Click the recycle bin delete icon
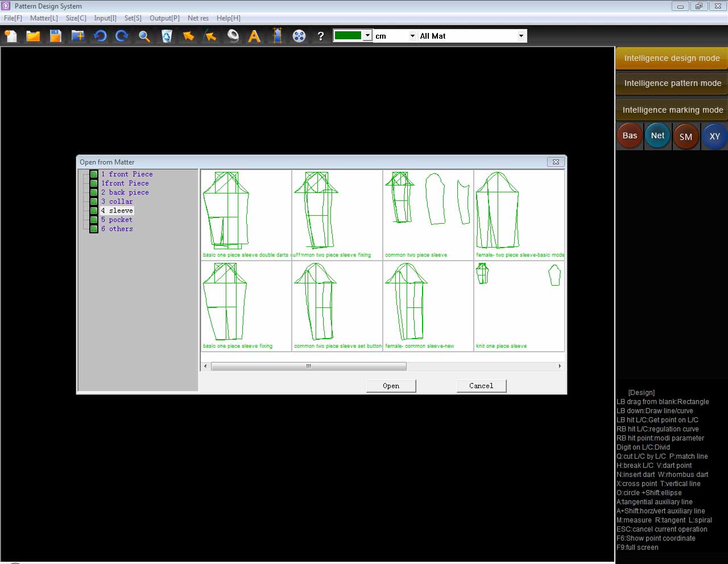Viewport: 728px width, 564px height. [167, 36]
